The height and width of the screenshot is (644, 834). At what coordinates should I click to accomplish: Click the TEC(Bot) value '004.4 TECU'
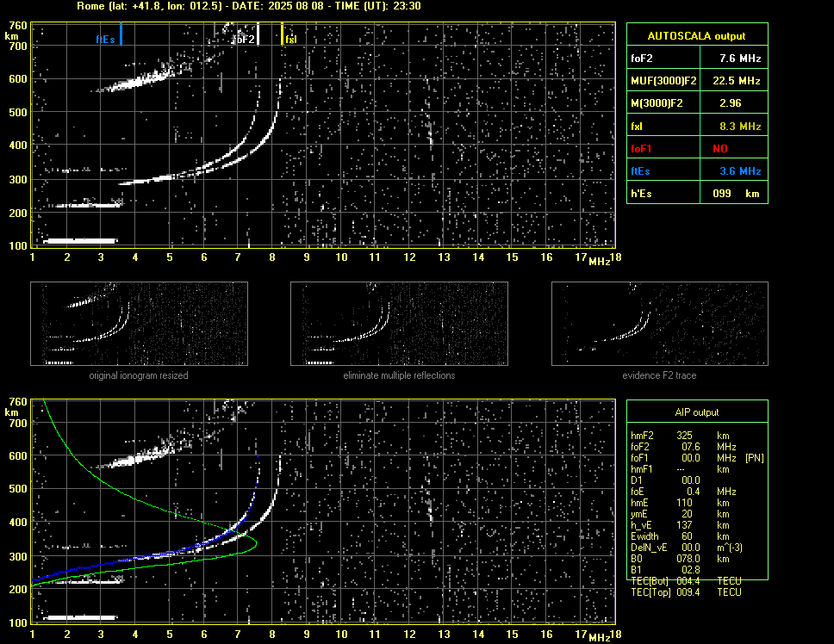(708, 581)
